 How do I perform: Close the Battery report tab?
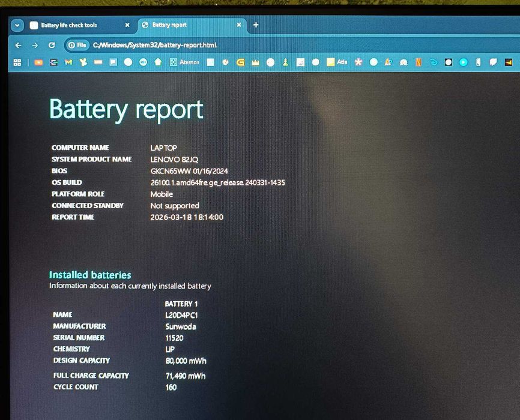[239, 25]
